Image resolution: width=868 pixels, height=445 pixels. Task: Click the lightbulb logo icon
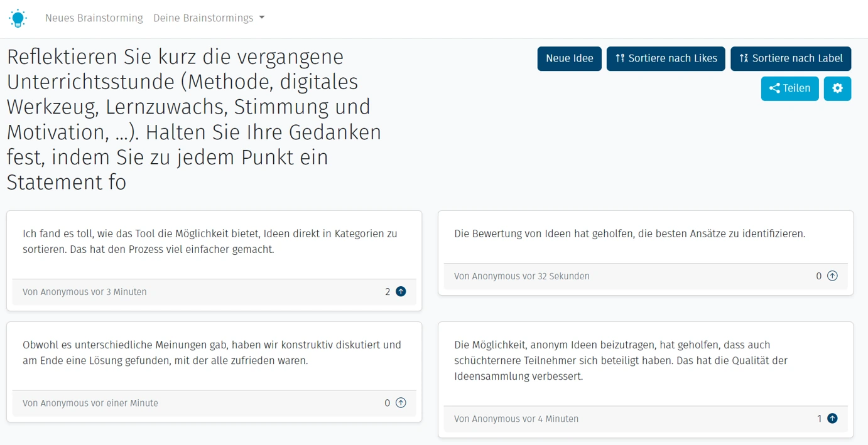click(x=18, y=18)
